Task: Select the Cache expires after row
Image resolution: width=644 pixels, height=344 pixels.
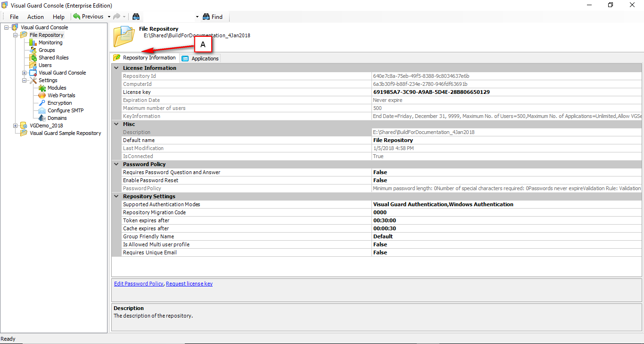Action: [382, 228]
